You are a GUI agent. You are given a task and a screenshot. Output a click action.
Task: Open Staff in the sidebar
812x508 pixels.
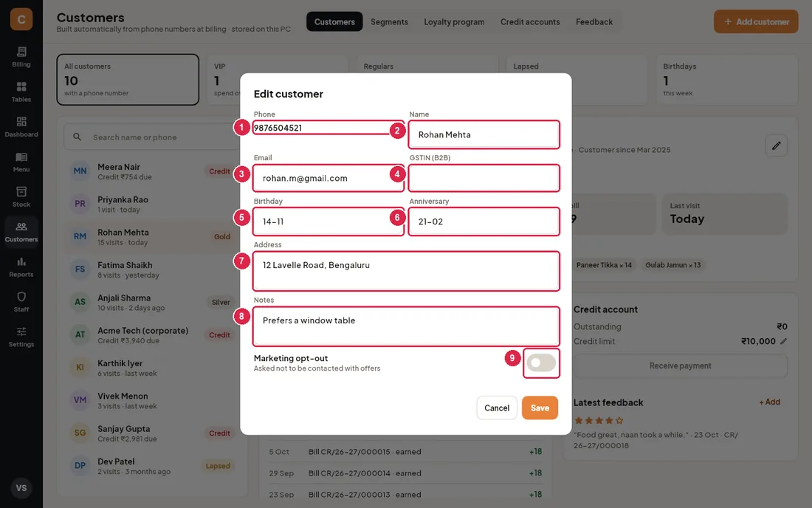click(21, 302)
